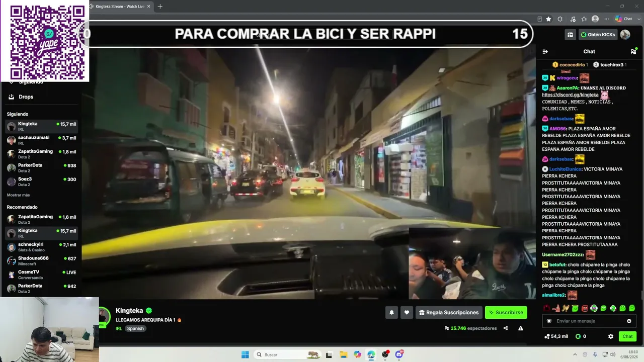Open Discord from the taskbar
Image resolution: width=644 pixels, height=362 pixels.
click(x=399, y=354)
